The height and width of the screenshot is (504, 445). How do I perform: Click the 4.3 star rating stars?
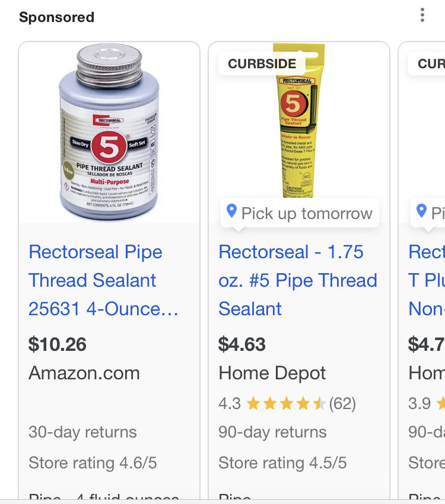pos(286,404)
